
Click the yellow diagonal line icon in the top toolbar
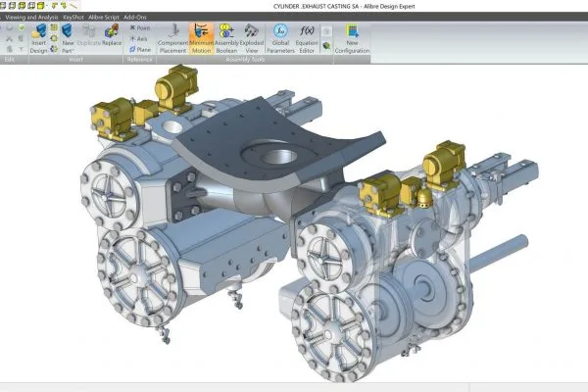(x=73, y=5)
